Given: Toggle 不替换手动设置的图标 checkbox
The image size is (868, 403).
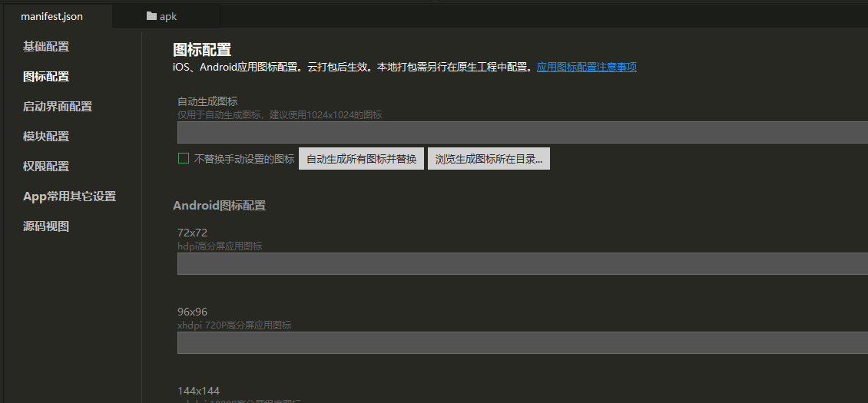Looking at the screenshot, I should pyautogui.click(x=184, y=159).
